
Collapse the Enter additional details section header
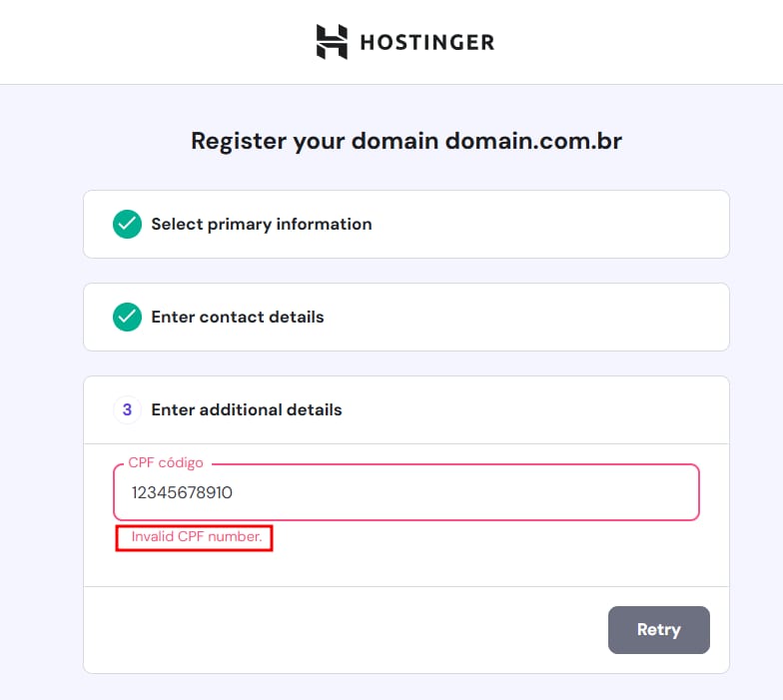click(247, 410)
